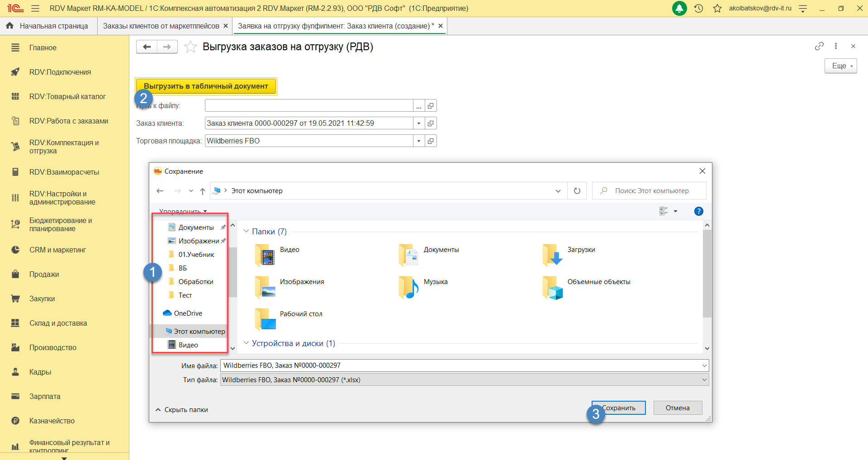Go back with the left arrow button
The width and height of the screenshot is (868, 460).
point(147,47)
